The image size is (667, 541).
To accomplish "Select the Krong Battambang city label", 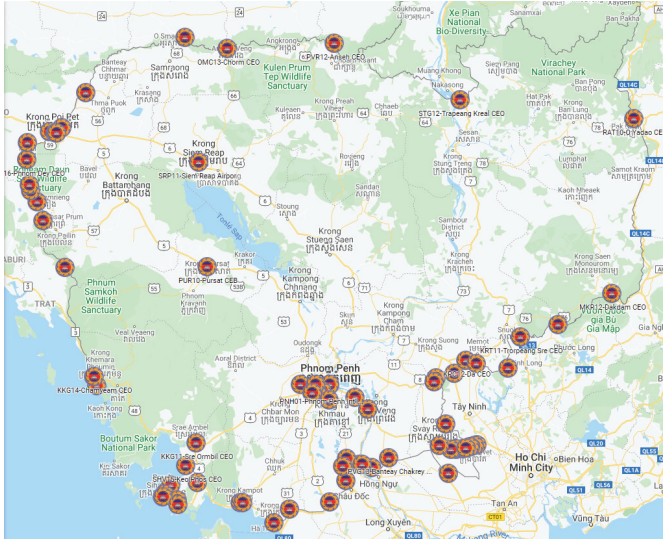I will click(x=124, y=181).
